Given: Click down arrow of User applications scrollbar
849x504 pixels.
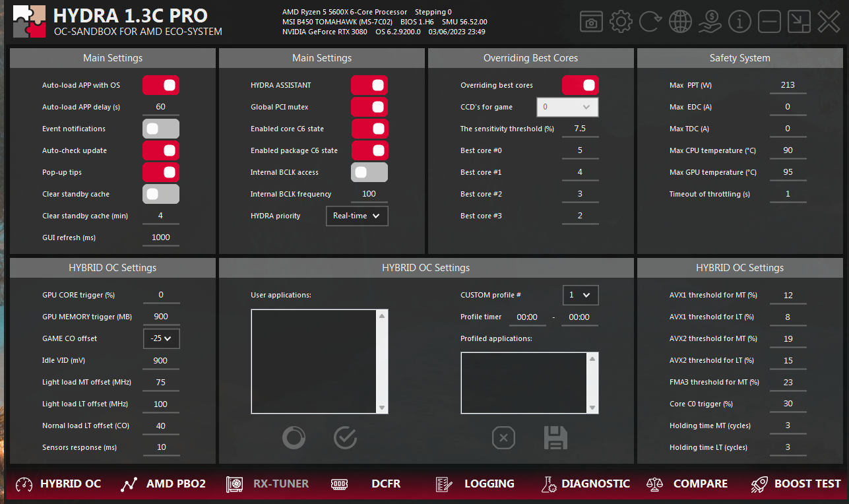Looking at the screenshot, I should coord(382,408).
